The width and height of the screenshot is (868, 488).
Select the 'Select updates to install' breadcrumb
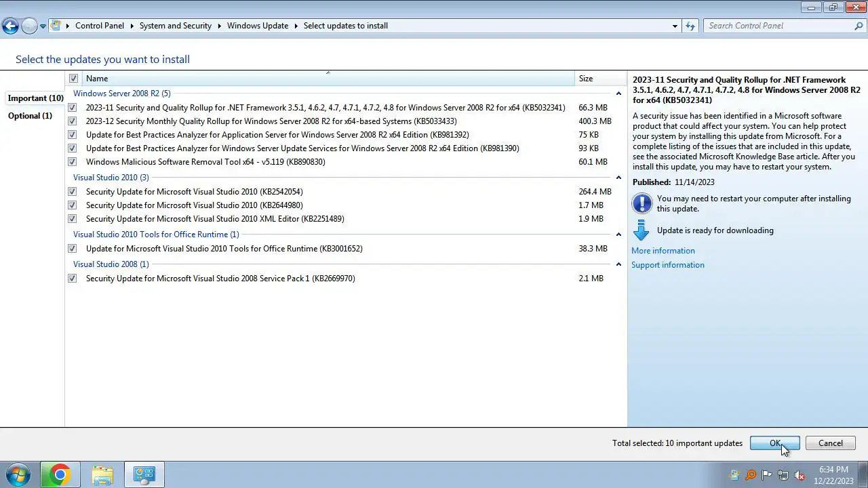(346, 26)
